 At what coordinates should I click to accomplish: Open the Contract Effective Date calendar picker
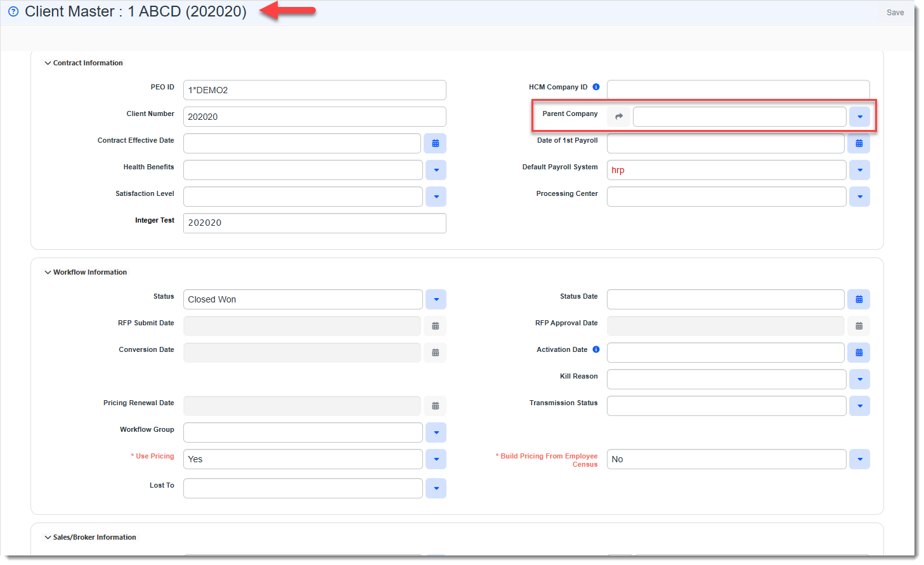tap(436, 143)
